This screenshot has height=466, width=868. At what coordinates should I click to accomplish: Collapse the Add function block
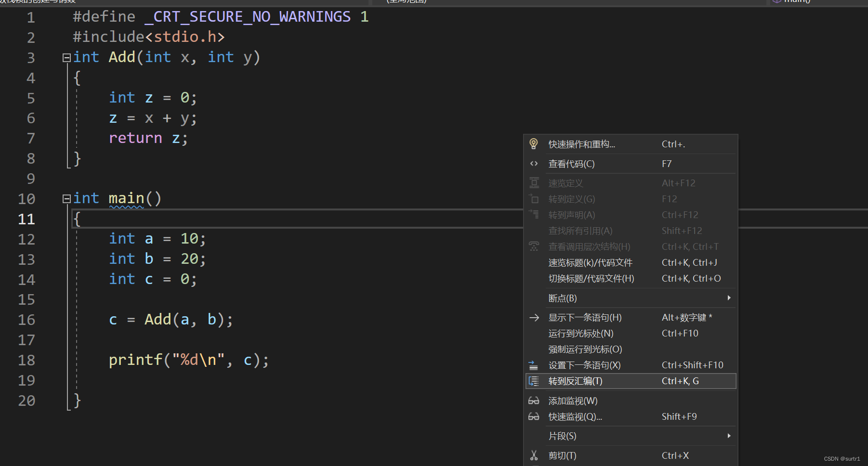pos(66,58)
